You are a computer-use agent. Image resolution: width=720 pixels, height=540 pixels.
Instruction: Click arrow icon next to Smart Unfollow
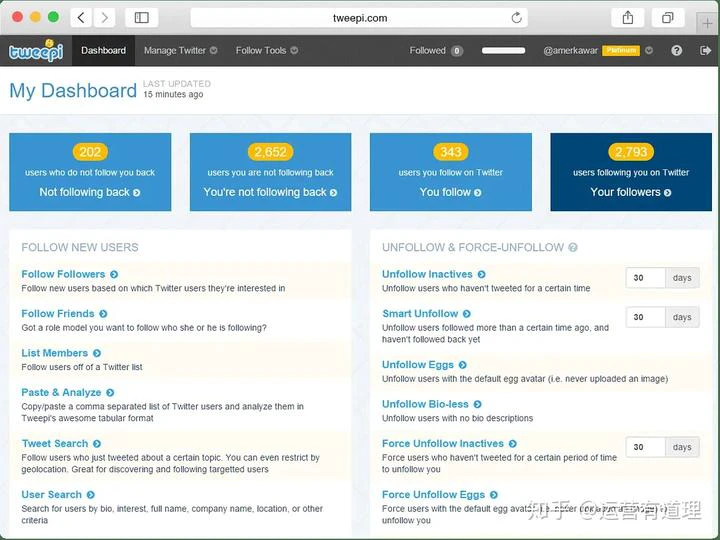click(467, 314)
